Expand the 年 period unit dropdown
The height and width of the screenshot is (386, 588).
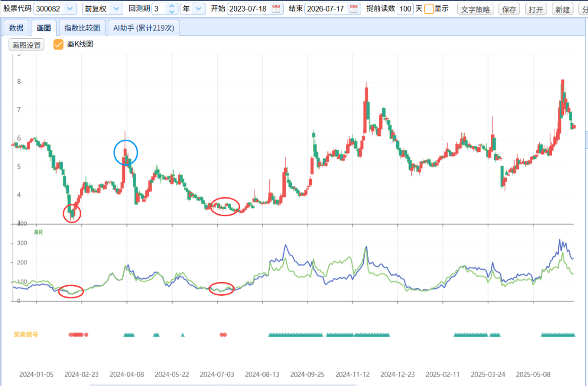[x=199, y=8]
